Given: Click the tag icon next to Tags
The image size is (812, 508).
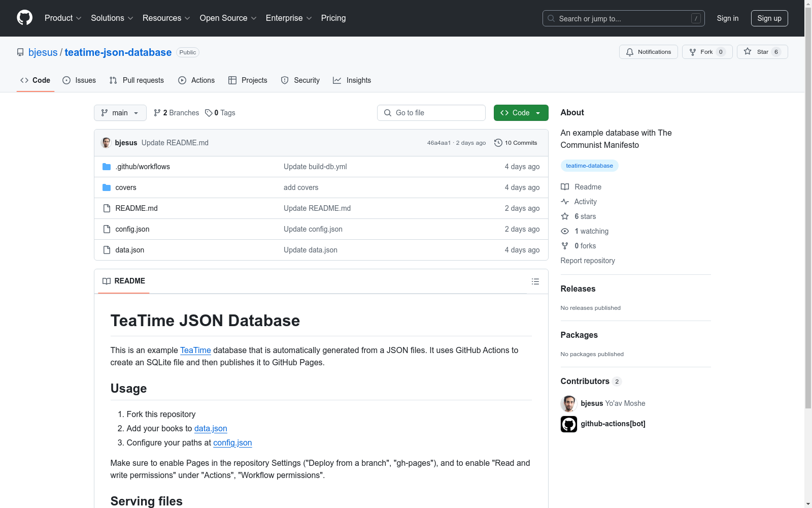Looking at the screenshot, I should [x=209, y=113].
